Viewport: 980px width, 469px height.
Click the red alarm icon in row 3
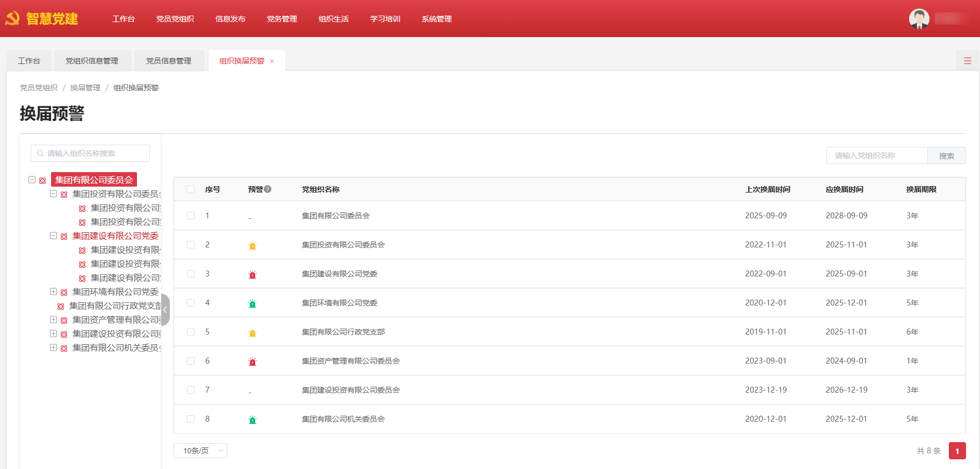coord(253,275)
